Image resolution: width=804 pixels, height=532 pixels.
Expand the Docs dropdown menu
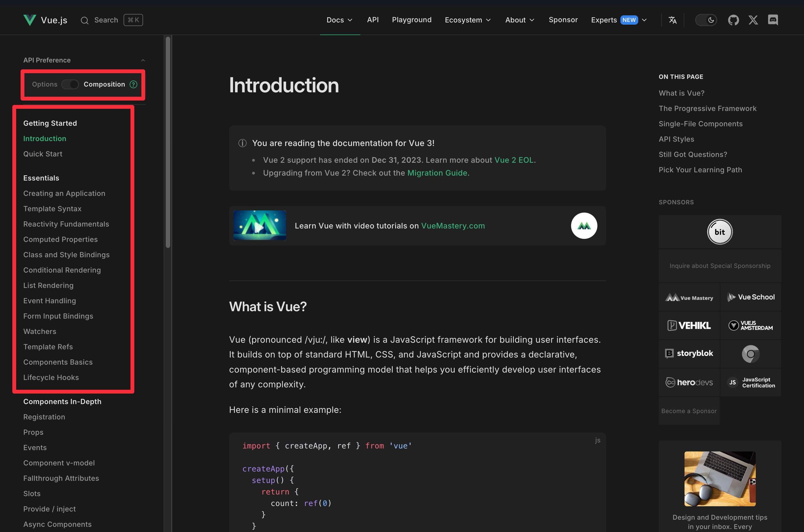click(340, 20)
